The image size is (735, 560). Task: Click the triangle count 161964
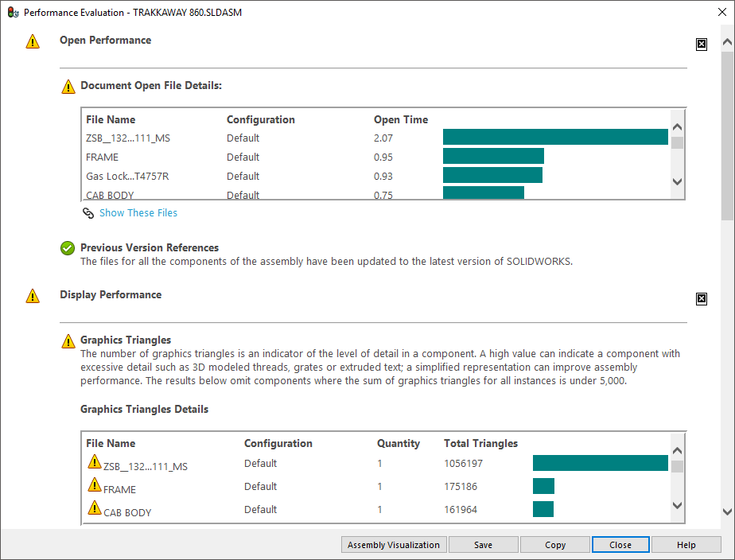coord(461,509)
